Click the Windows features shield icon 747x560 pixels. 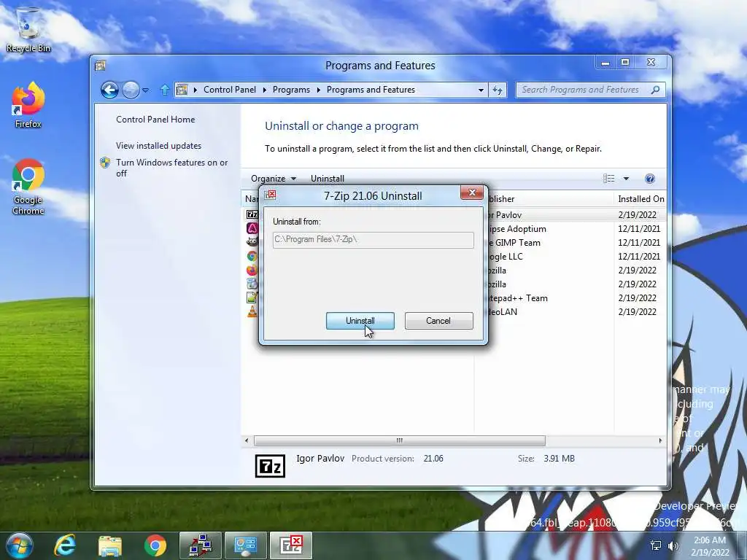pyautogui.click(x=105, y=163)
